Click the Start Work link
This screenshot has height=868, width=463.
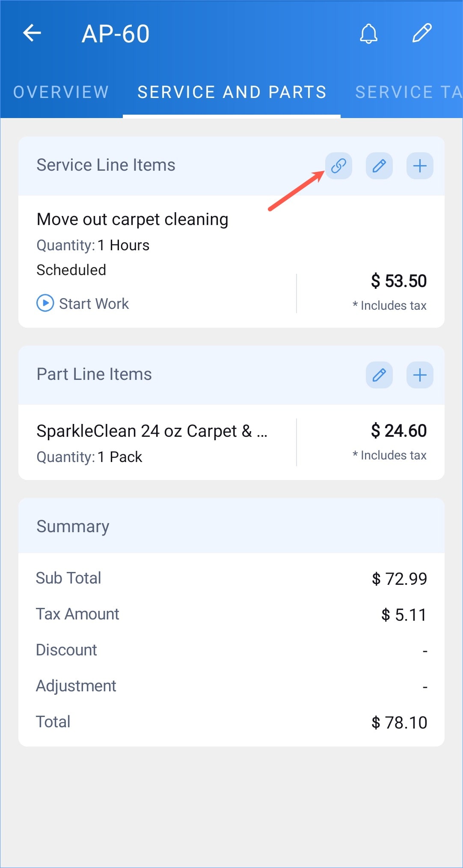[94, 303]
